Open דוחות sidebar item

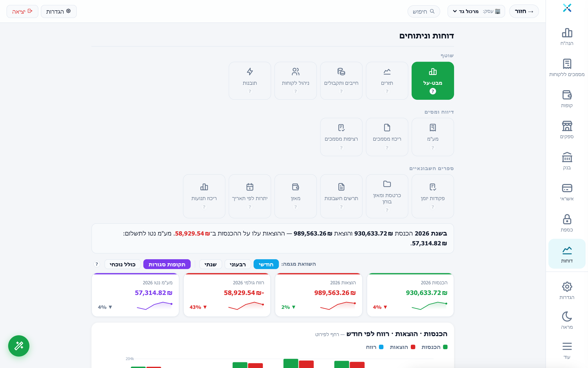pos(567,254)
